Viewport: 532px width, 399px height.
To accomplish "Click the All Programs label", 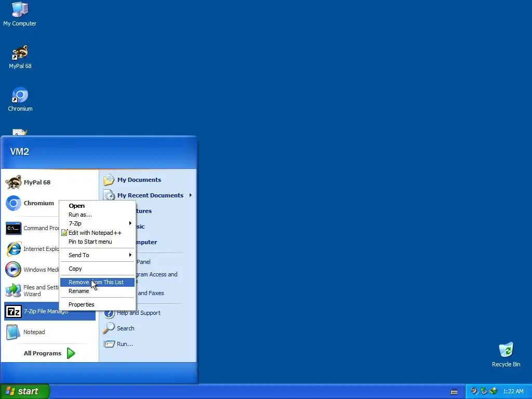I will pos(43,353).
